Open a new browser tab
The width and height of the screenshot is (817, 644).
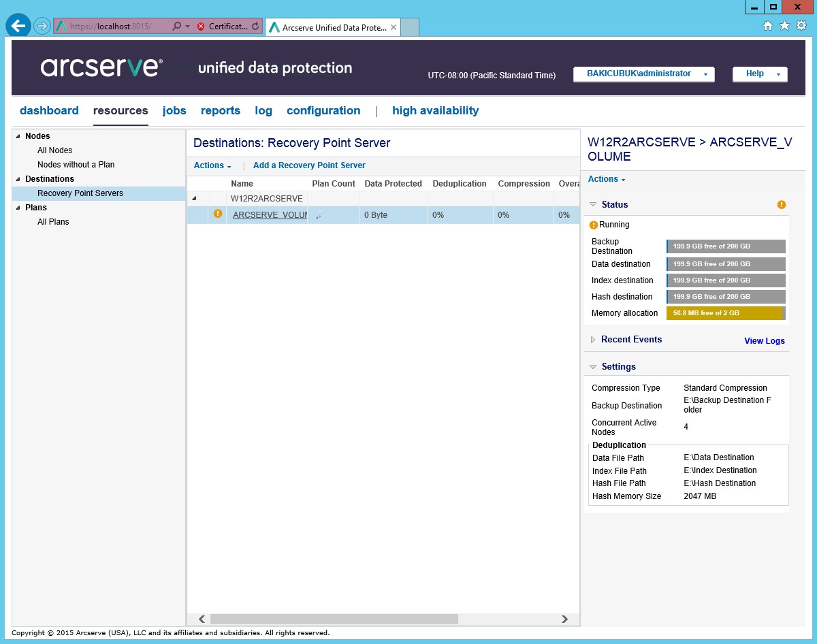pos(410,27)
